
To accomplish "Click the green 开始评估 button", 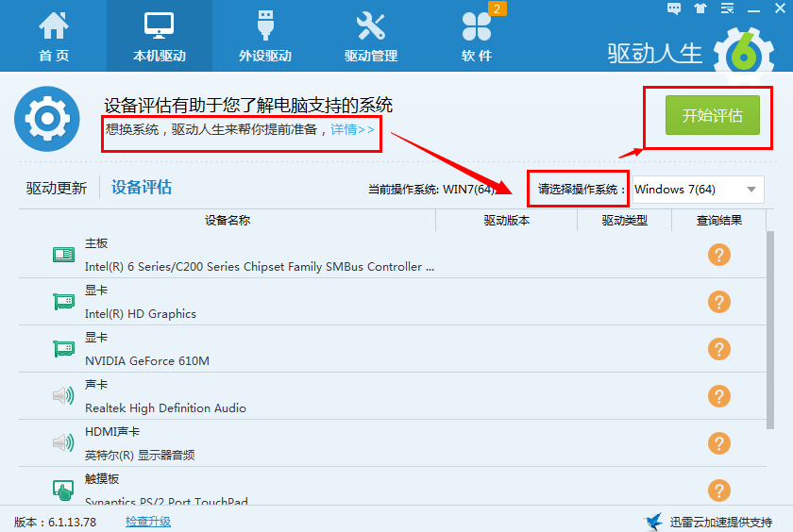I will 712,115.
